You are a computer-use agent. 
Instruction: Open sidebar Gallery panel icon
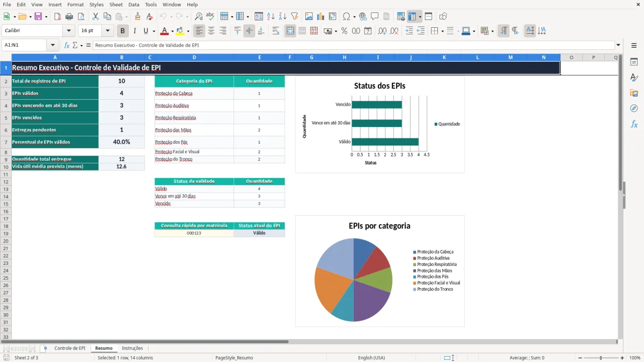[x=634, y=93]
